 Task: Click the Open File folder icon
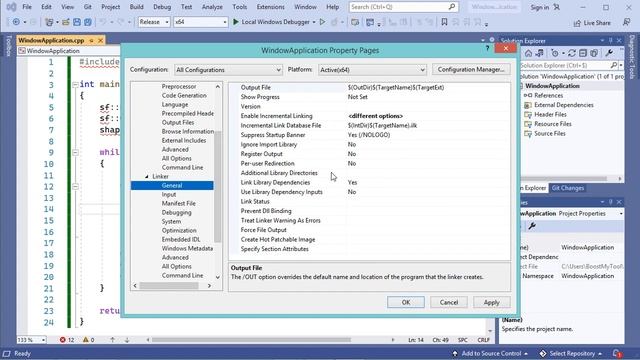pyautogui.click(x=65, y=22)
